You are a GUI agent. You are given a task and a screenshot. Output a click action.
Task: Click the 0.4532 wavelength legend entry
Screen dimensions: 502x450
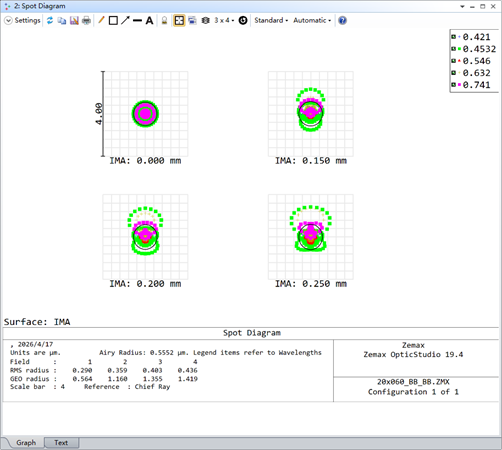click(x=474, y=49)
